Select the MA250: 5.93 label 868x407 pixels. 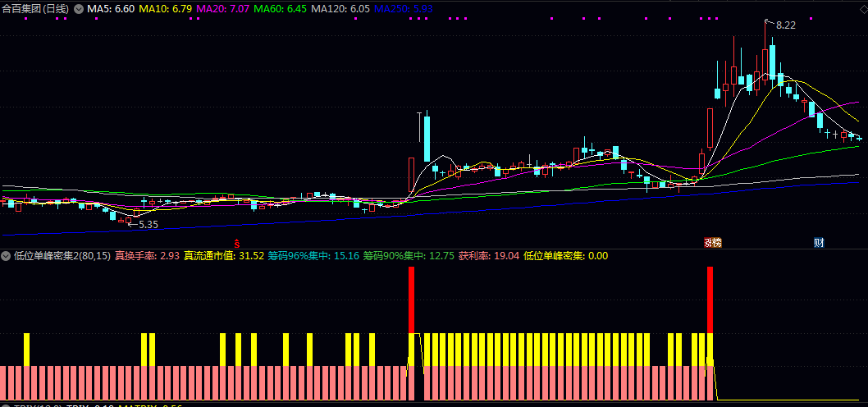coord(404,9)
